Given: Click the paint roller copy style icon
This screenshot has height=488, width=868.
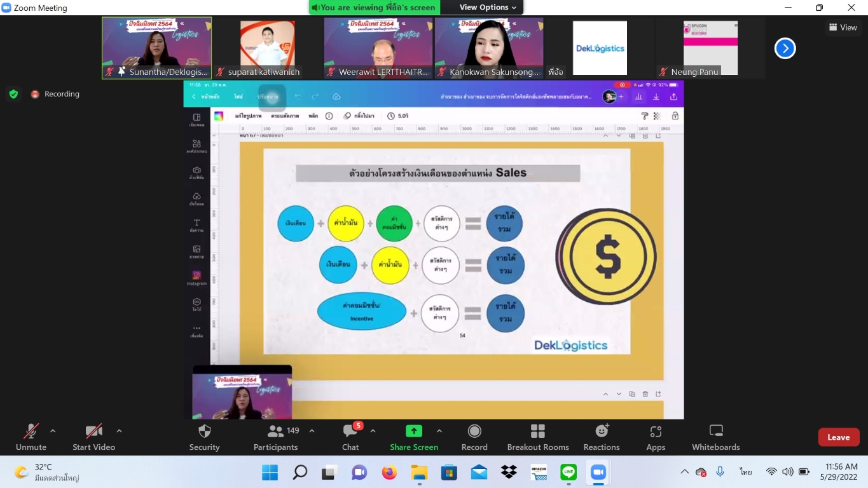Looking at the screenshot, I should (x=644, y=116).
